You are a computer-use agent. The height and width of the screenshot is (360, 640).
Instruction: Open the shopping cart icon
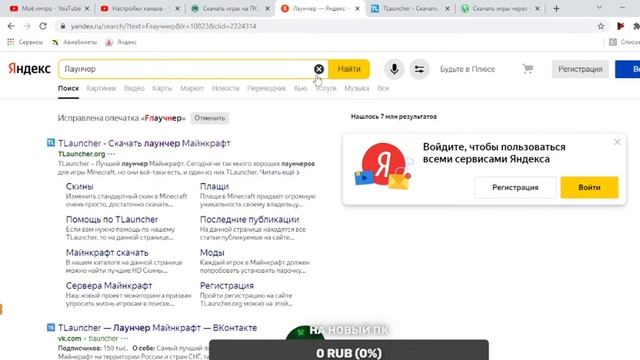[528, 69]
